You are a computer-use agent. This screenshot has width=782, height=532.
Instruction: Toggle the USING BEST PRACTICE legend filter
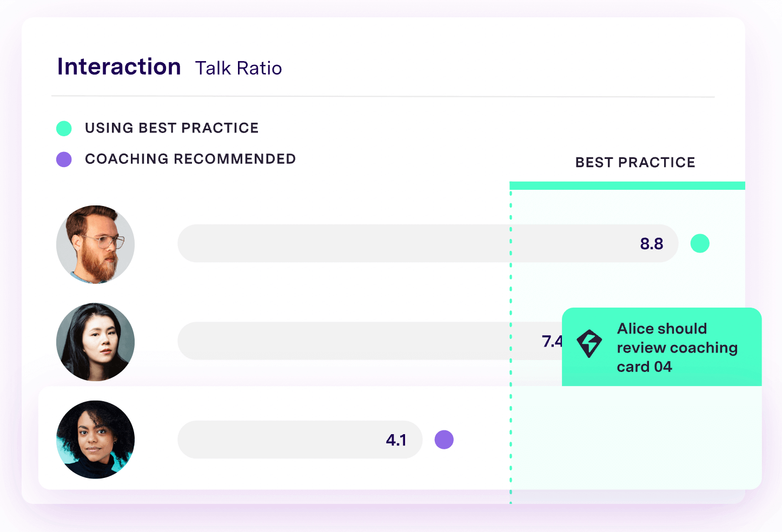[172, 128]
